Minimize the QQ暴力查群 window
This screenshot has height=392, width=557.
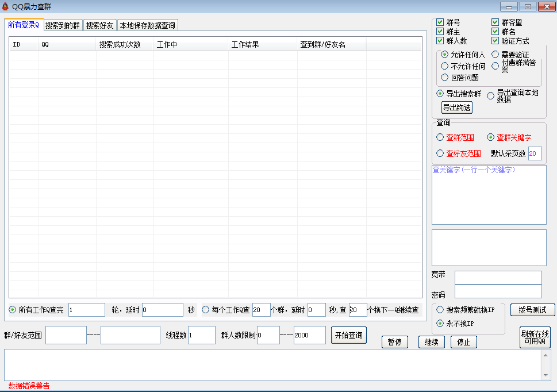tap(509, 7)
